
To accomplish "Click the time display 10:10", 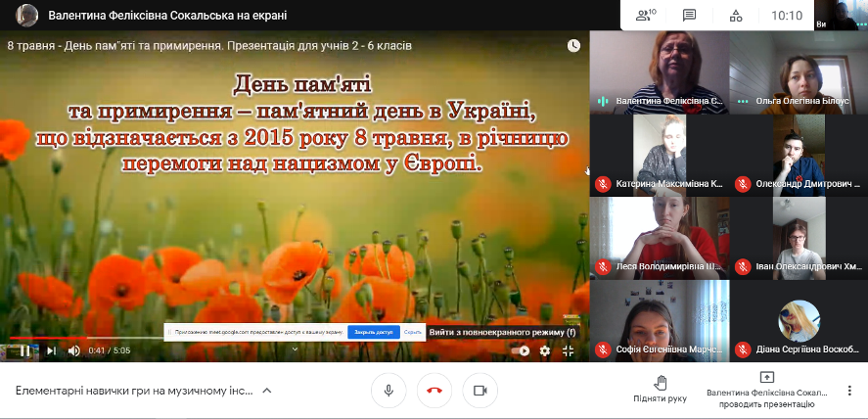I will pos(787,16).
